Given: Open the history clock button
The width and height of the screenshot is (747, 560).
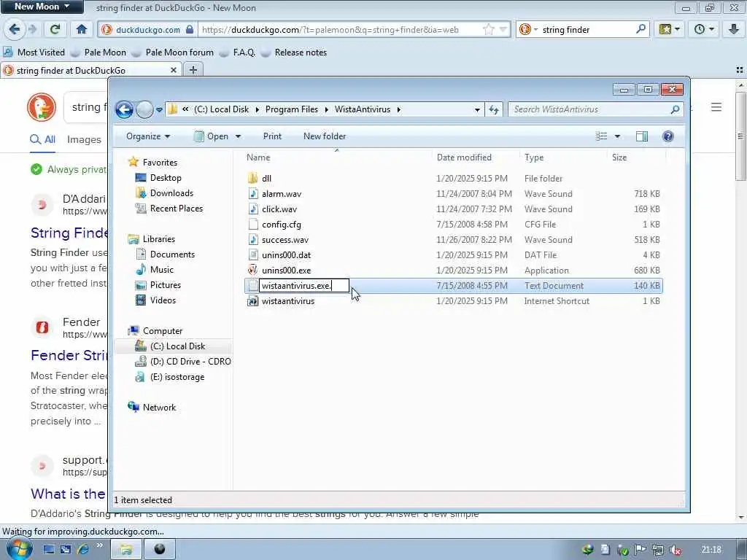Looking at the screenshot, I should coord(704,29).
